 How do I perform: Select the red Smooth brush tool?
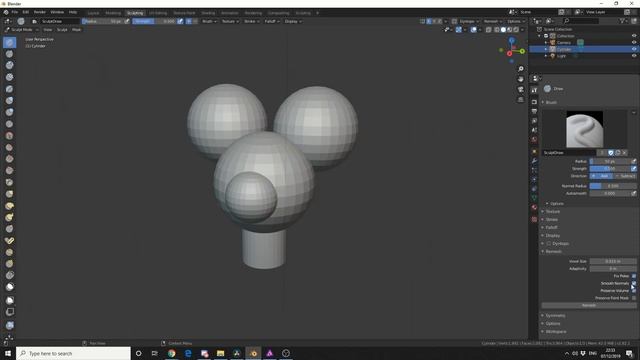pos(9,136)
